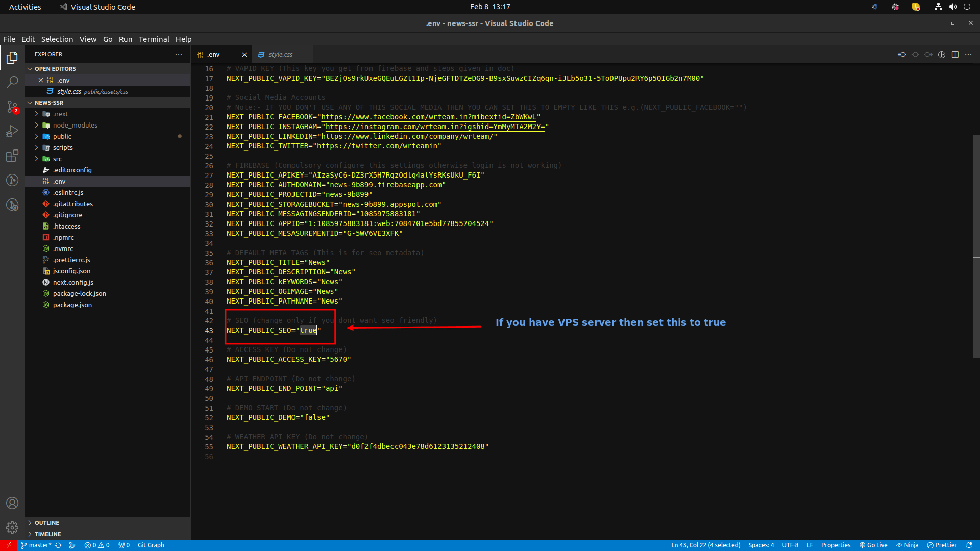Click the notifications bell in status bar
The height and width of the screenshot is (551, 980).
click(x=969, y=545)
